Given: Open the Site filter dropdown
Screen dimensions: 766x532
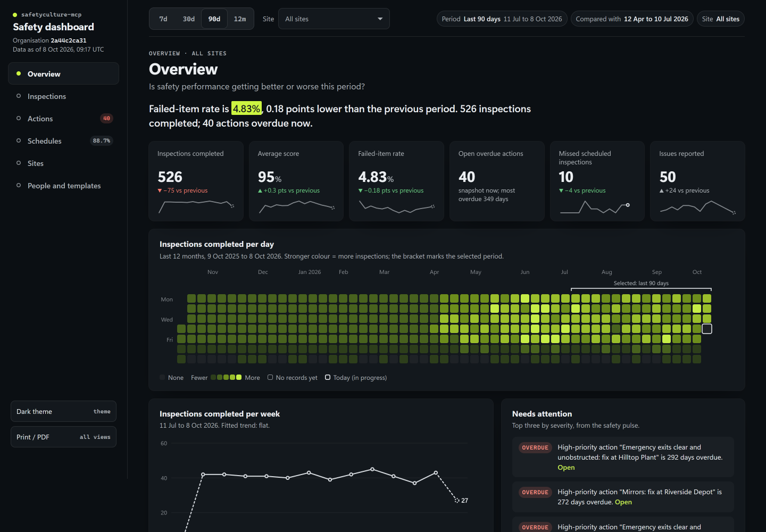Looking at the screenshot, I should (334, 19).
